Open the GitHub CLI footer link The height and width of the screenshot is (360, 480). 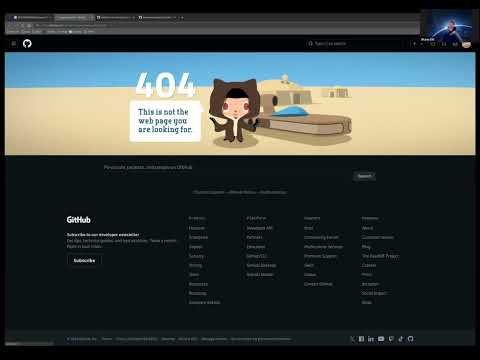[x=256, y=256]
